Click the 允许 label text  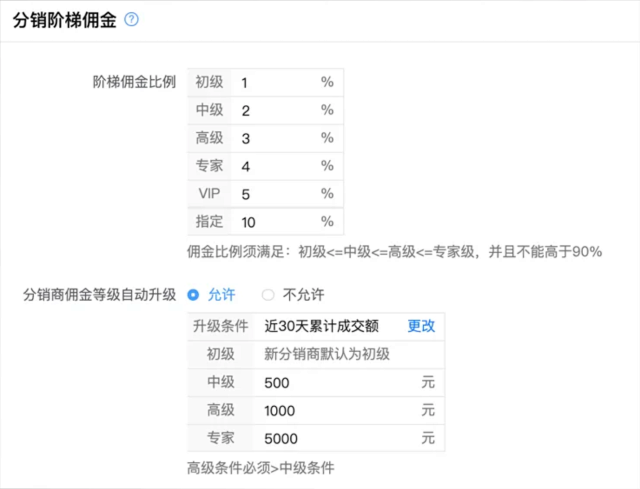(x=222, y=295)
